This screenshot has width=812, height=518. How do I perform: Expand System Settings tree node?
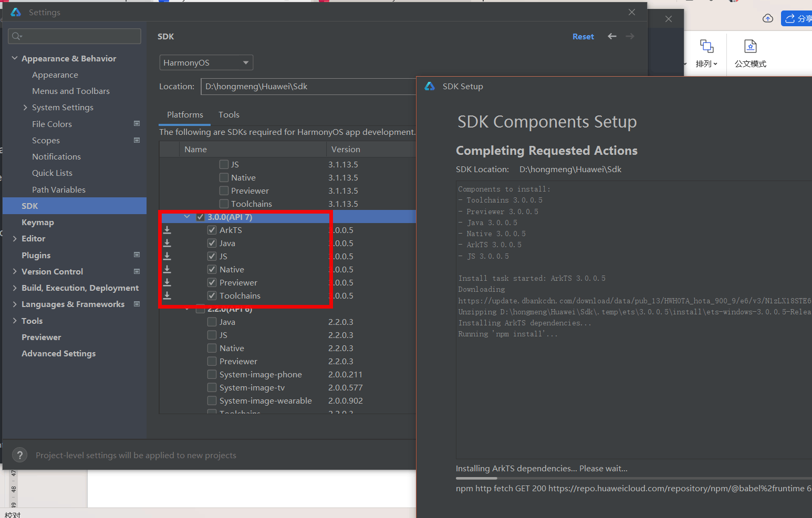tap(25, 107)
